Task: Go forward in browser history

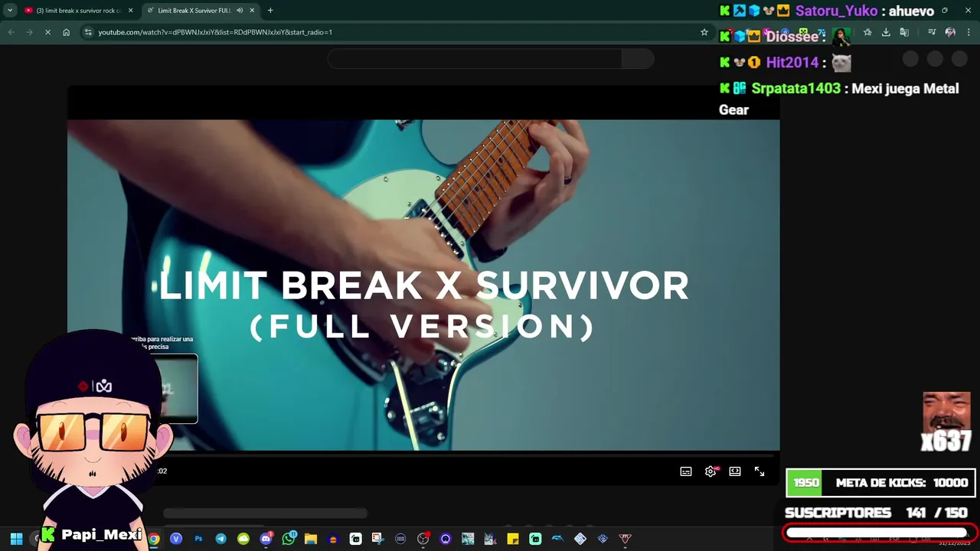Action: (x=29, y=32)
